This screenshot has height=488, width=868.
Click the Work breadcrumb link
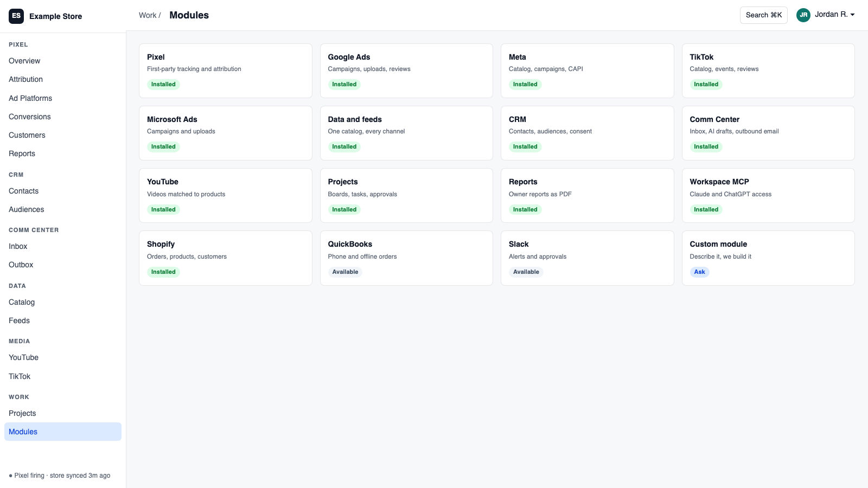(x=148, y=15)
